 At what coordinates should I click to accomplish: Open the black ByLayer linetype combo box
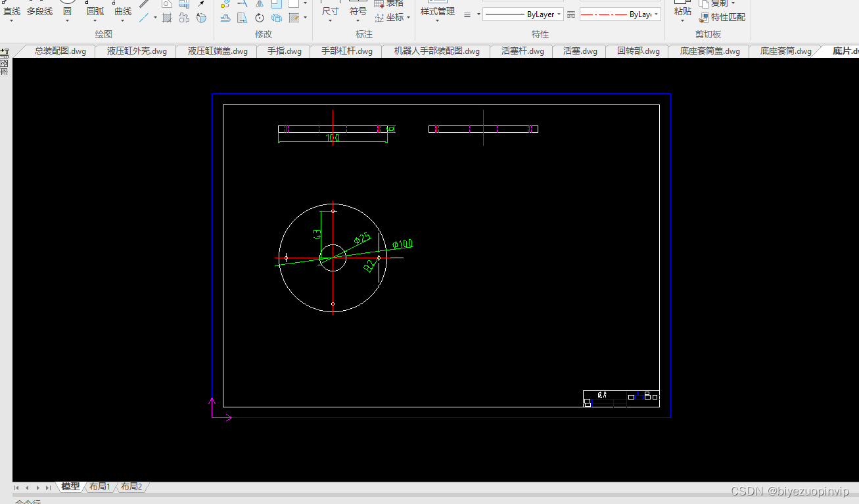pos(523,14)
